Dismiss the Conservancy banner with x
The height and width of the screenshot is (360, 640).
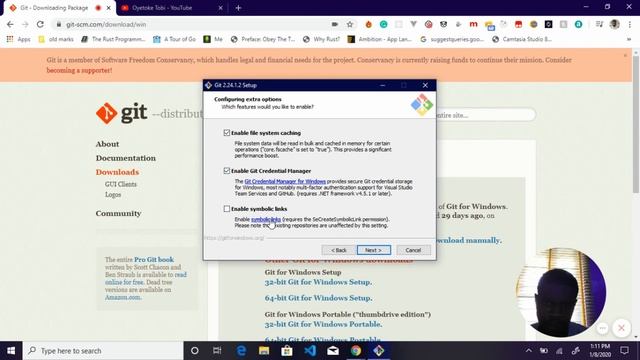[625, 55]
